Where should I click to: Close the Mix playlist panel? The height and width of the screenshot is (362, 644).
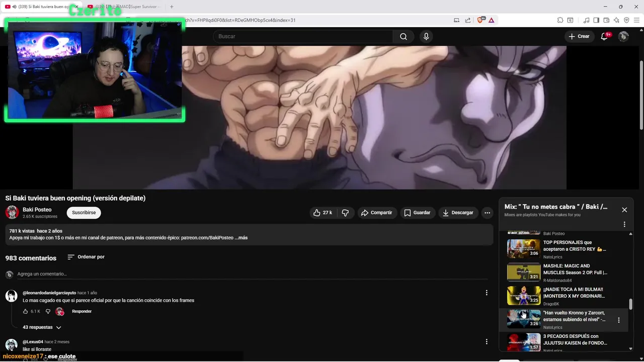[624, 210]
